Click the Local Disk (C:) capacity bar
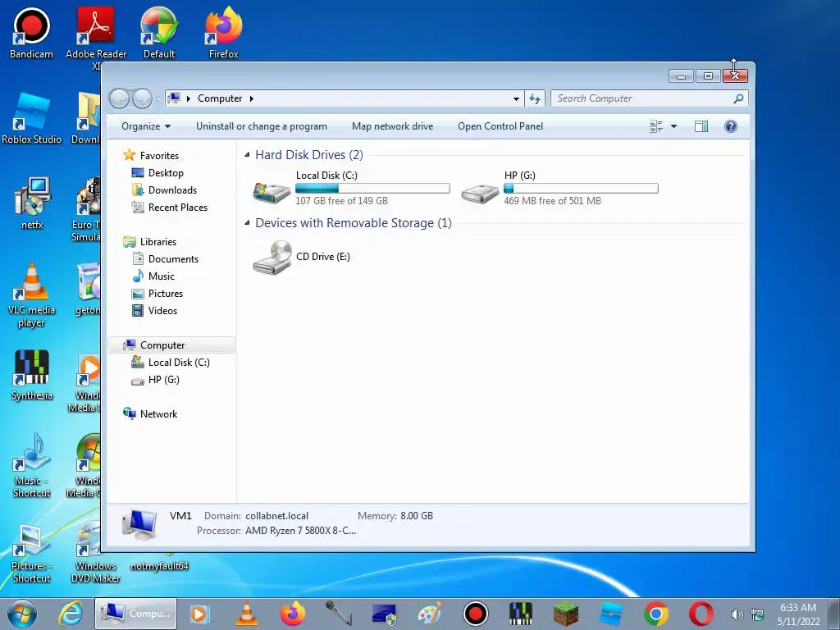 coord(372,189)
